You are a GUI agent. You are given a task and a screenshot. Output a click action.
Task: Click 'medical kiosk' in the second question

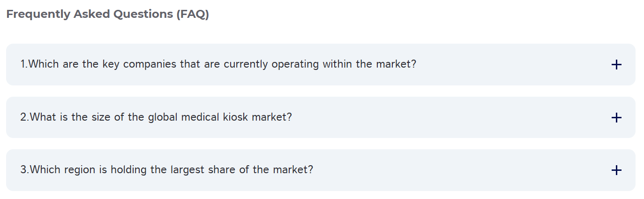pos(215,117)
